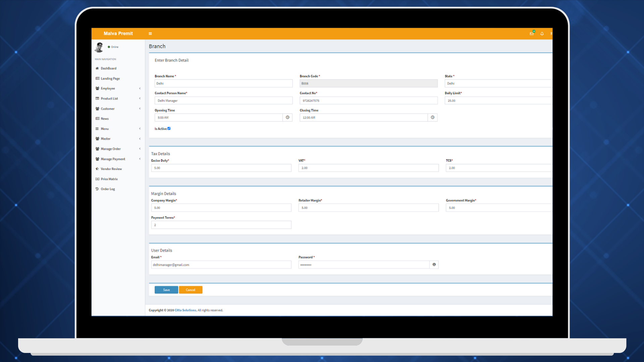
Task: Click the Employee group icon
Action: [97, 88]
